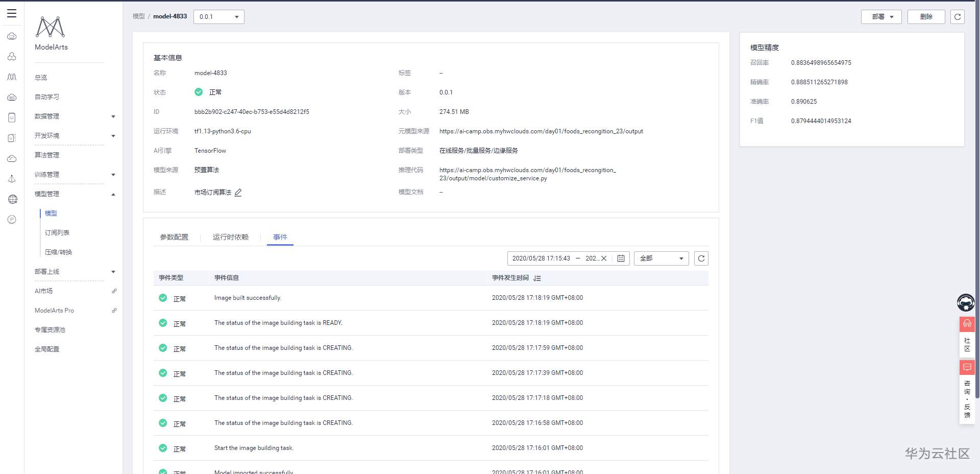Image resolution: width=980 pixels, height=474 pixels.
Task: Open the calendar date picker
Action: 621,258
